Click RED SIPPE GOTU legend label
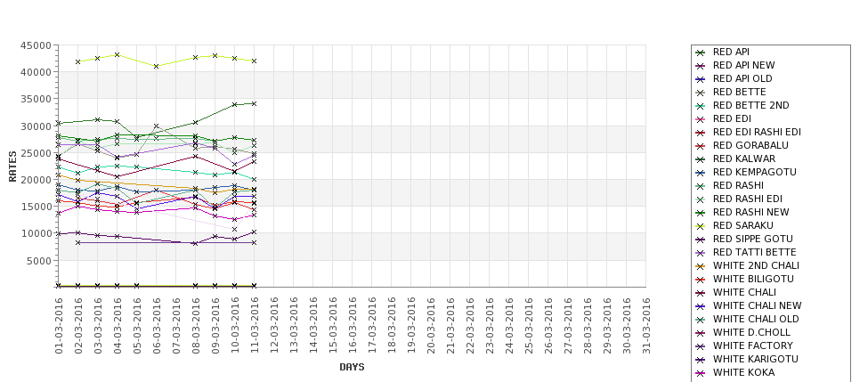The width and height of the screenshot is (868, 382). pos(753,239)
